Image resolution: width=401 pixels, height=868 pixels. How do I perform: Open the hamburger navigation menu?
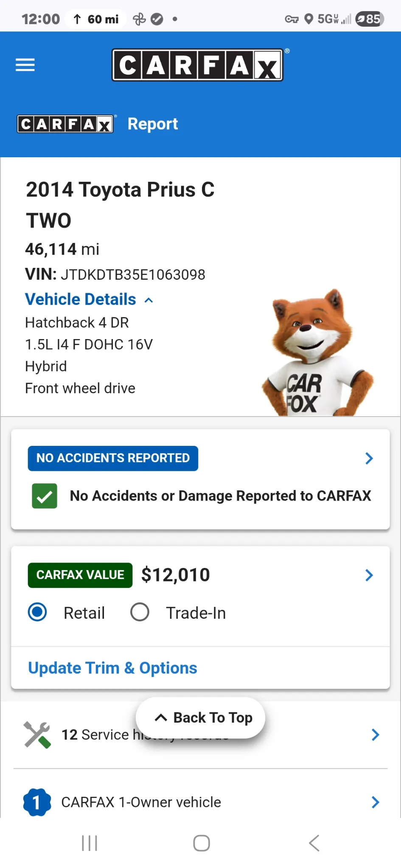[25, 65]
